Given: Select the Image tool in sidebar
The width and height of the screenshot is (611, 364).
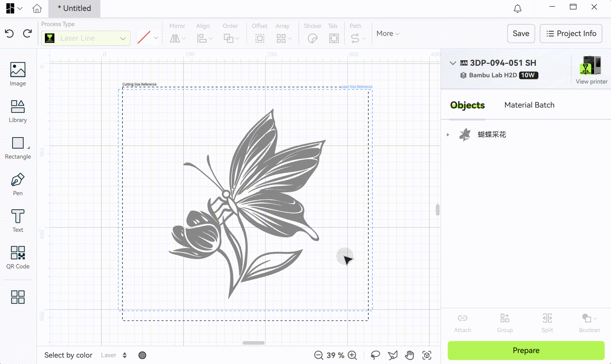Looking at the screenshot, I should coord(18,74).
